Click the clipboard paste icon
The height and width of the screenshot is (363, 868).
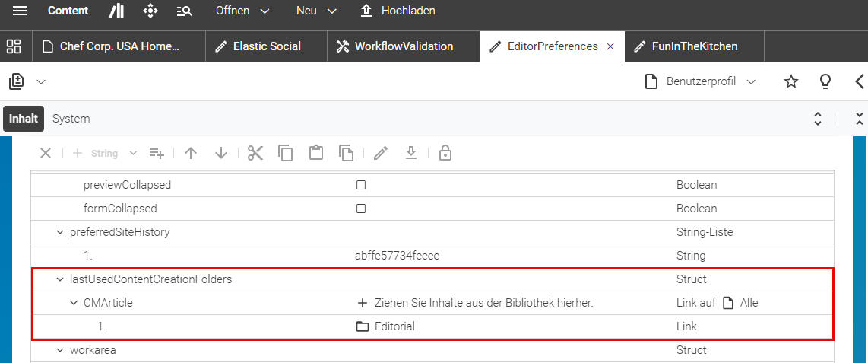pyautogui.click(x=316, y=153)
